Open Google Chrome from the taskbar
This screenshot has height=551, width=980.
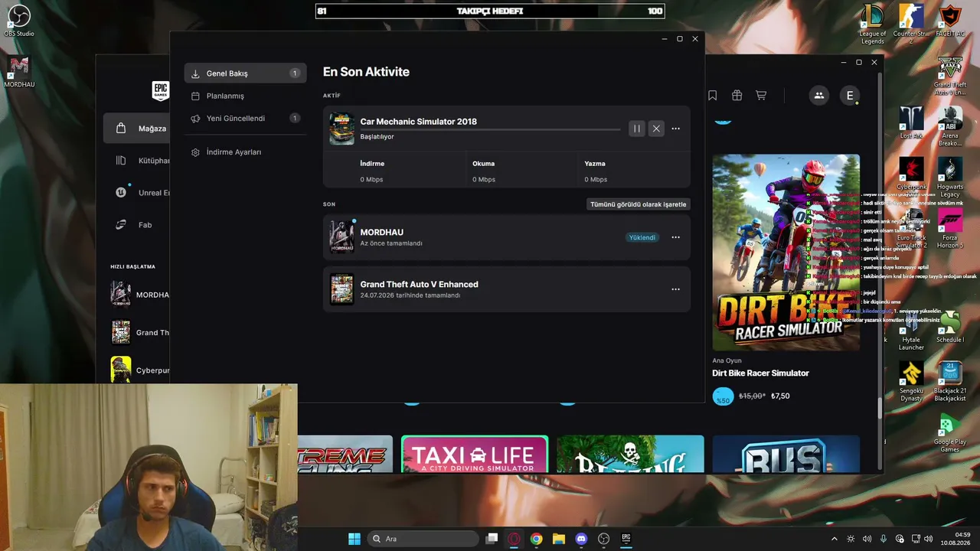coord(537,539)
